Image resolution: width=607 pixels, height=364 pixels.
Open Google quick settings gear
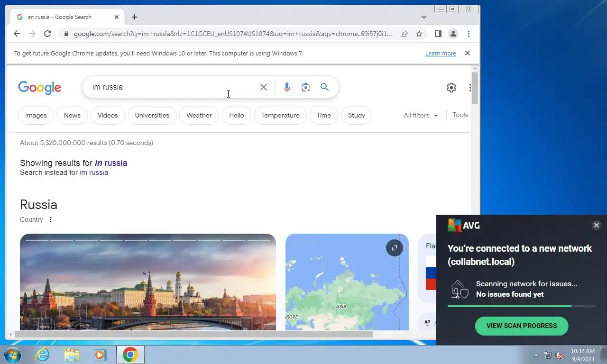(451, 88)
